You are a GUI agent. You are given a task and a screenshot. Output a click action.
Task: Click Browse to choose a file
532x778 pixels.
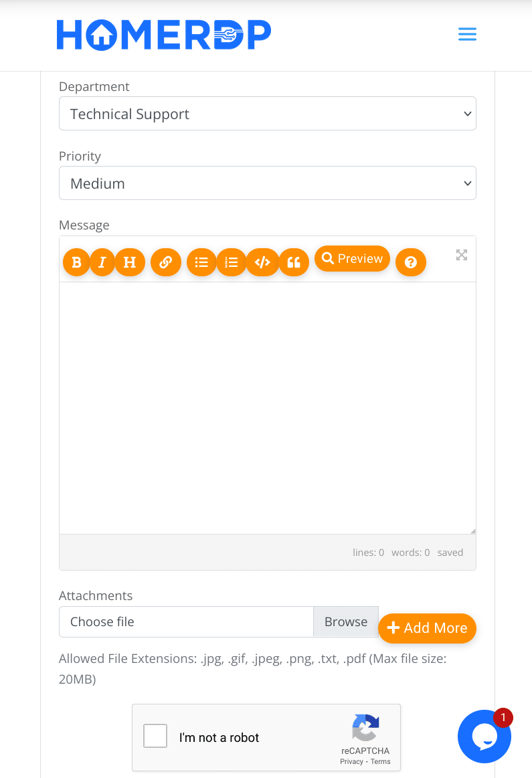tap(345, 621)
